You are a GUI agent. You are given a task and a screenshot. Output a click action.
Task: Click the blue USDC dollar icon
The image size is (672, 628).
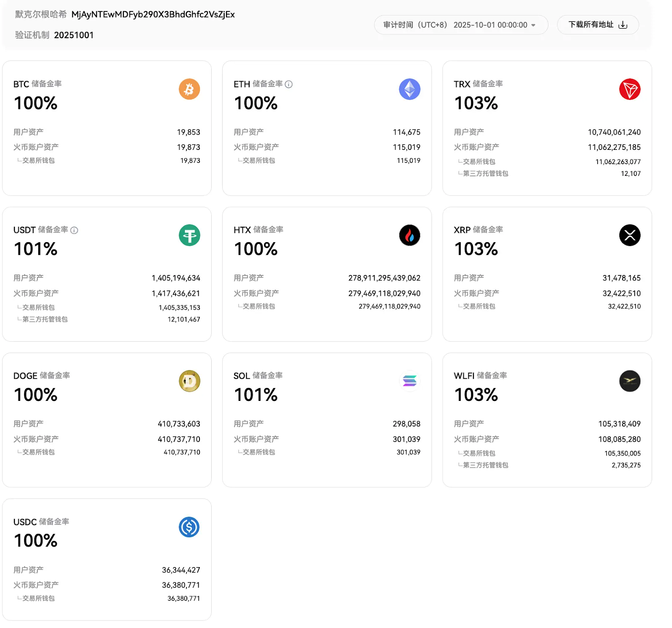tap(189, 527)
